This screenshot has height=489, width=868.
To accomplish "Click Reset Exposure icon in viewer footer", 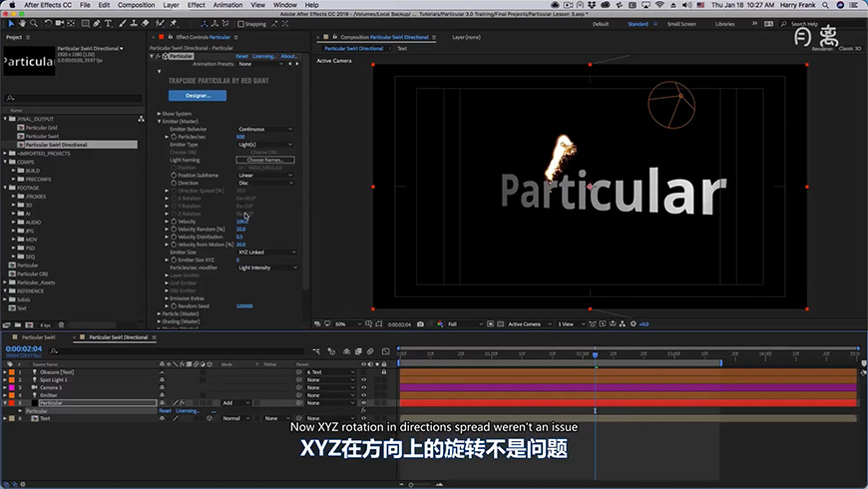I will coord(634,324).
